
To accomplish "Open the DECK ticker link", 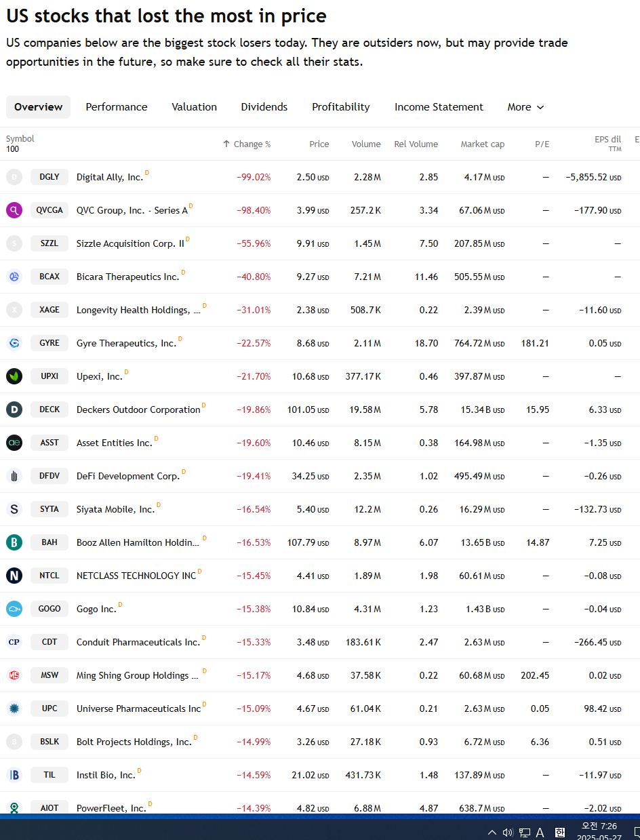I will (x=49, y=409).
